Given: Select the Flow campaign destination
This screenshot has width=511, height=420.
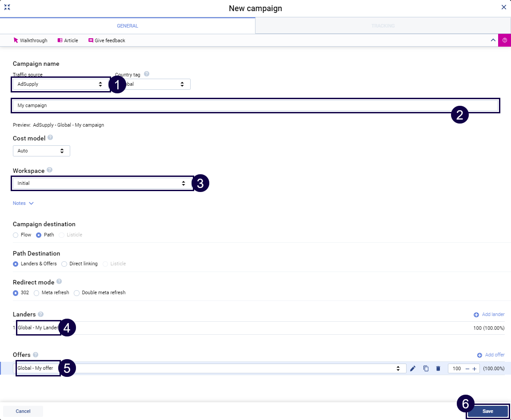Looking at the screenshot, I should pyautogui.click(x=15, y=235).
